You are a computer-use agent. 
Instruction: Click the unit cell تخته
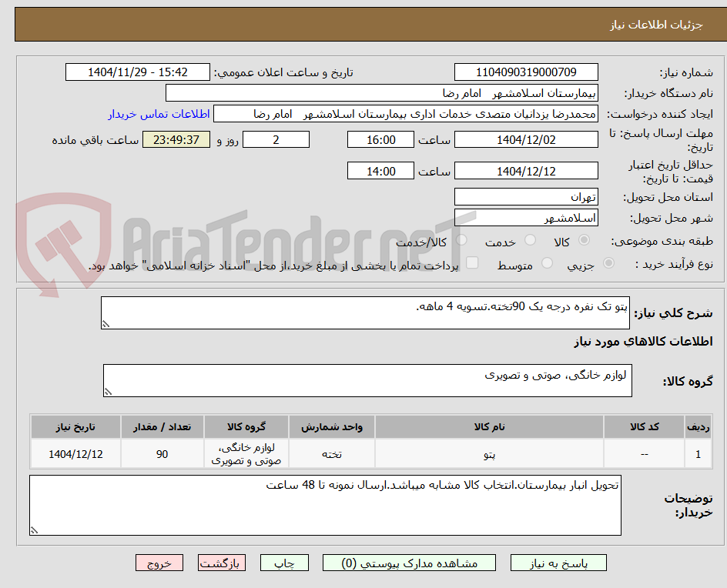tap(332, 454)
